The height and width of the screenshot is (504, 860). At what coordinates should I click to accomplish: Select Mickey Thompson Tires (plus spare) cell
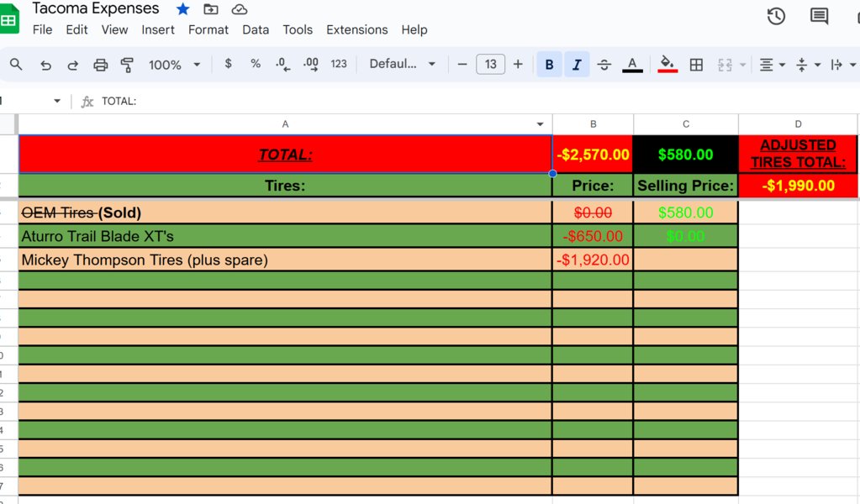pyautogui.click(x=285, y=260)
